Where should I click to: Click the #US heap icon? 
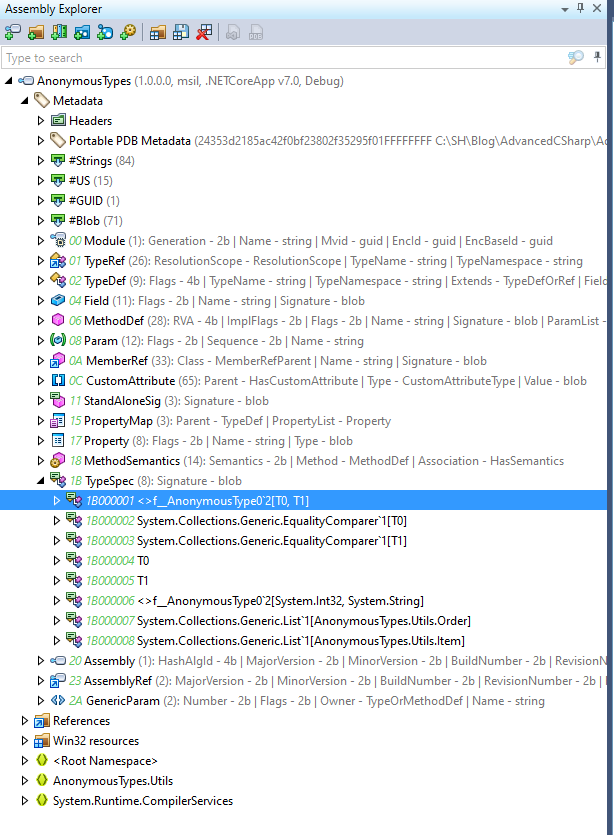[x=58, y=180]
